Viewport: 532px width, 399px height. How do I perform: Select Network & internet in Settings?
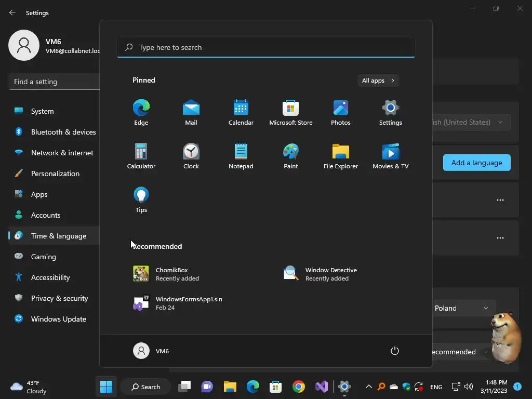[54, 153]
